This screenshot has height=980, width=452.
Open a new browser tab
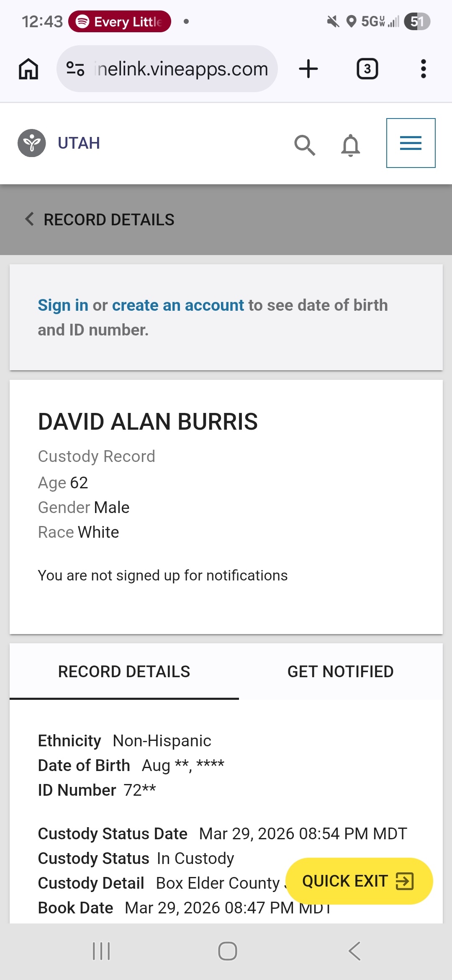coord(308,69)
